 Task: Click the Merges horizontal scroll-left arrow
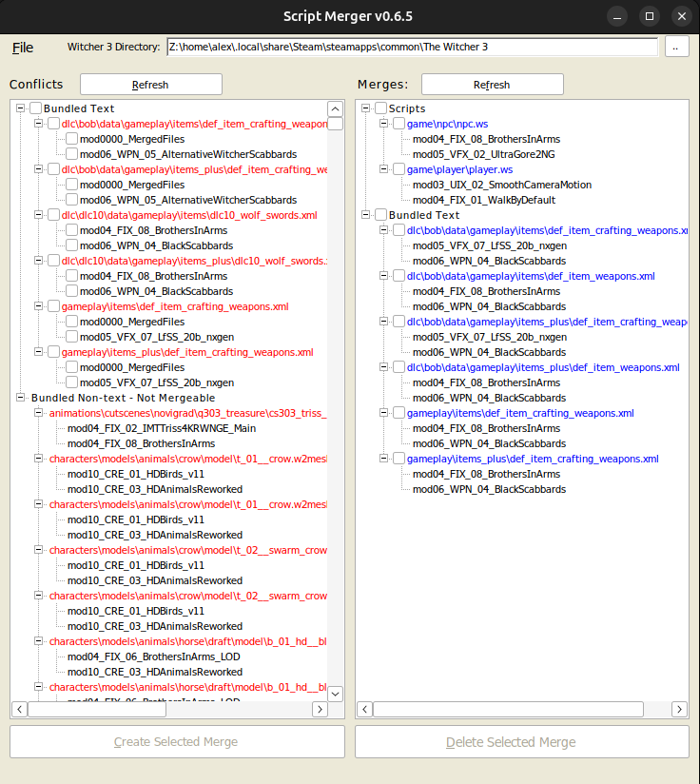tap(364, 709)
